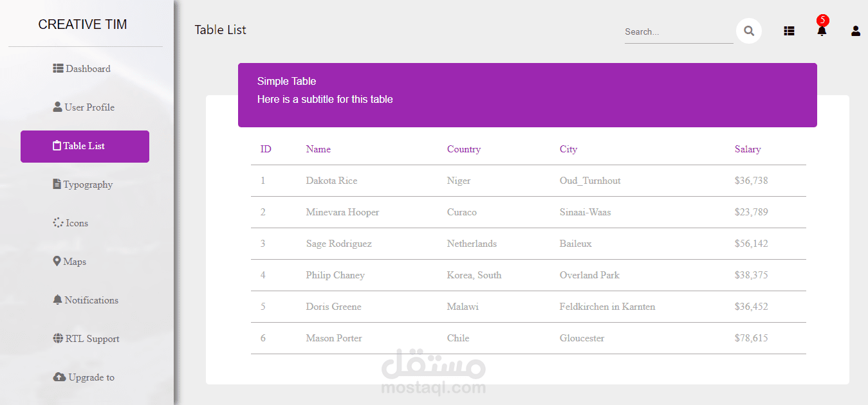Click the User Profile person icon

pos(57,107)
